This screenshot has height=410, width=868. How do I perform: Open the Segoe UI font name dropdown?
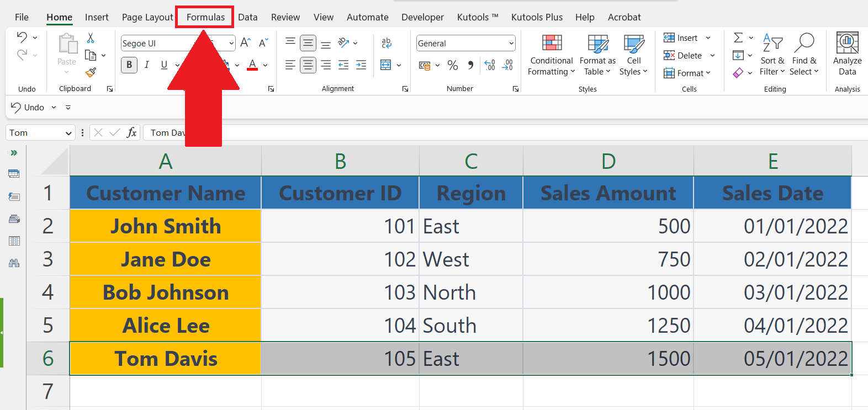[231, 43]
